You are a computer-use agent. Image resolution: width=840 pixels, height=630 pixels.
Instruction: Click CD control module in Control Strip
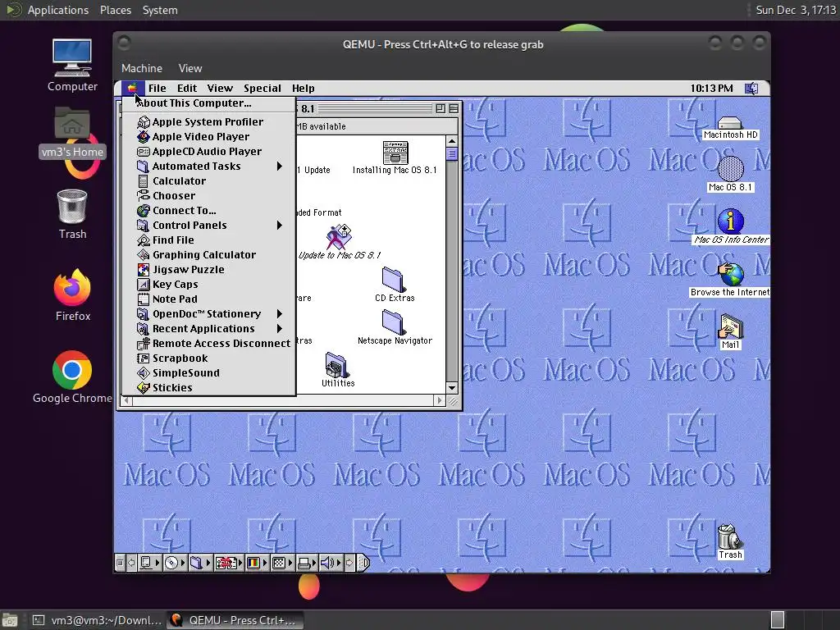pos(176,563)
